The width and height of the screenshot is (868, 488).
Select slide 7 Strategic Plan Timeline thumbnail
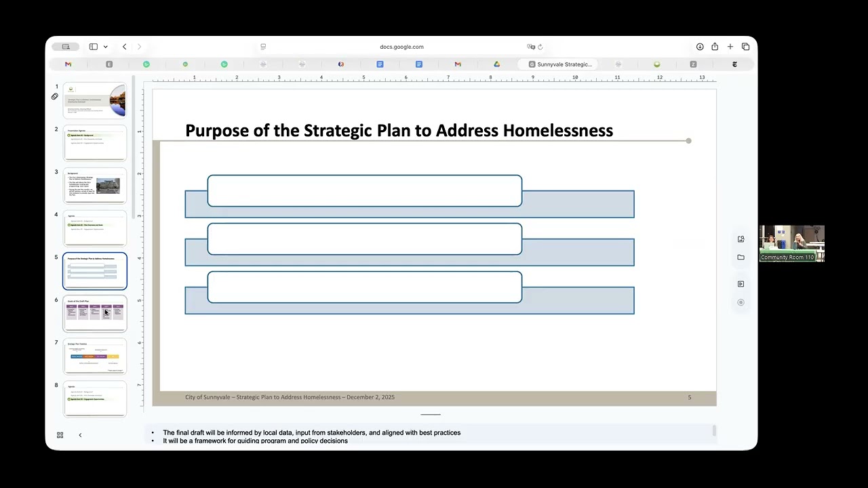(x=95, y=357)
